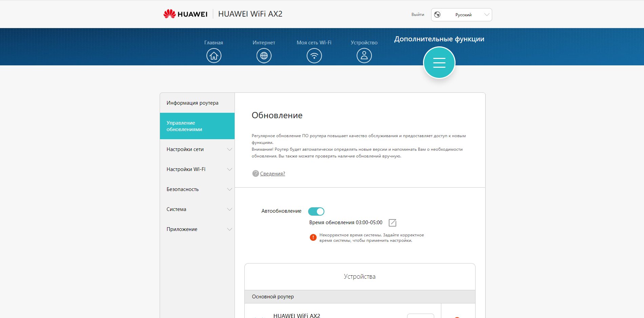Expand Приложение chevron

(229, 229)
